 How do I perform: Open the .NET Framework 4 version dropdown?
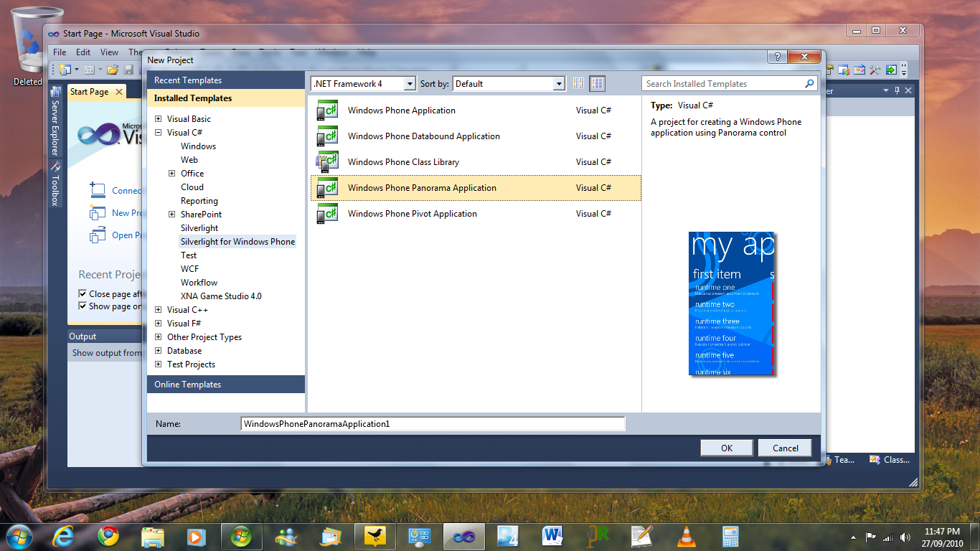click(410, 84)
